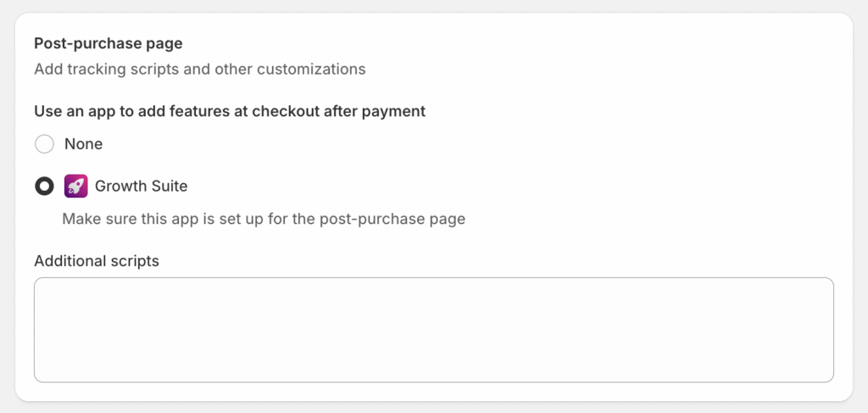The width and height of the screenshot is (868, 413).
Task: Click the None option label
Action: 84,144
